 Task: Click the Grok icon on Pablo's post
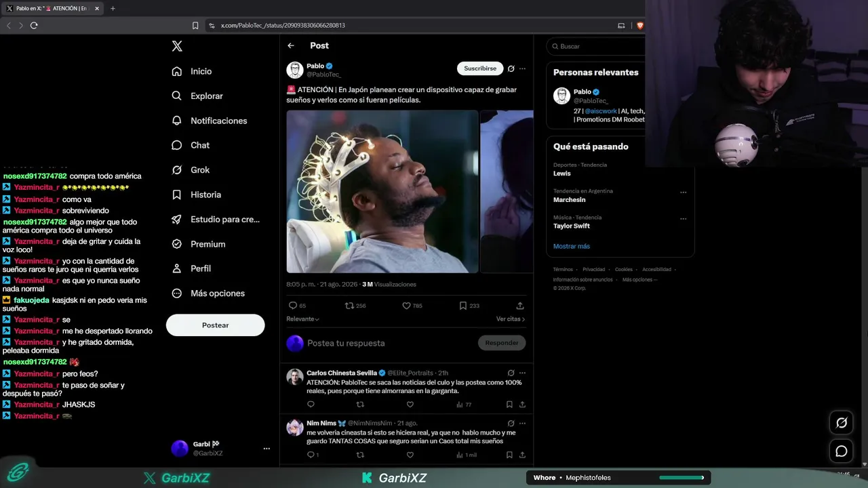pos(511,68)
